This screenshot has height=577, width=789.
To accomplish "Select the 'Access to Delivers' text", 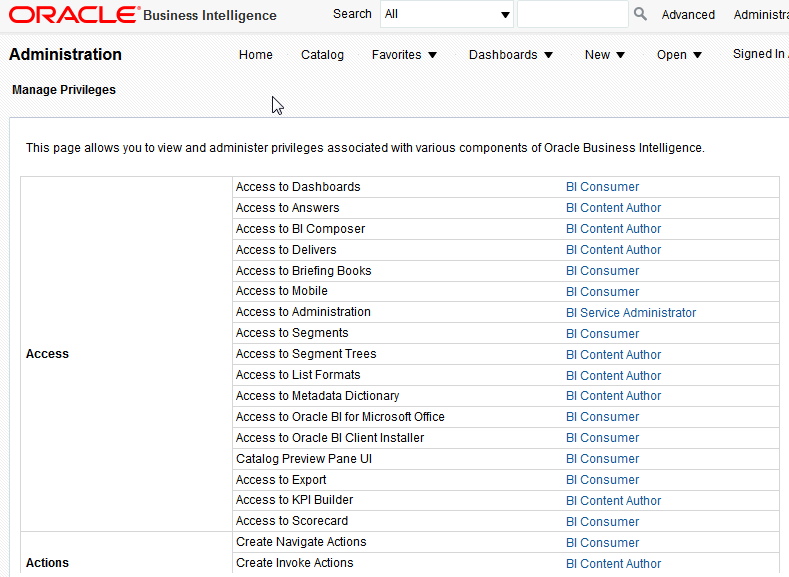I will tap(286, 250).
